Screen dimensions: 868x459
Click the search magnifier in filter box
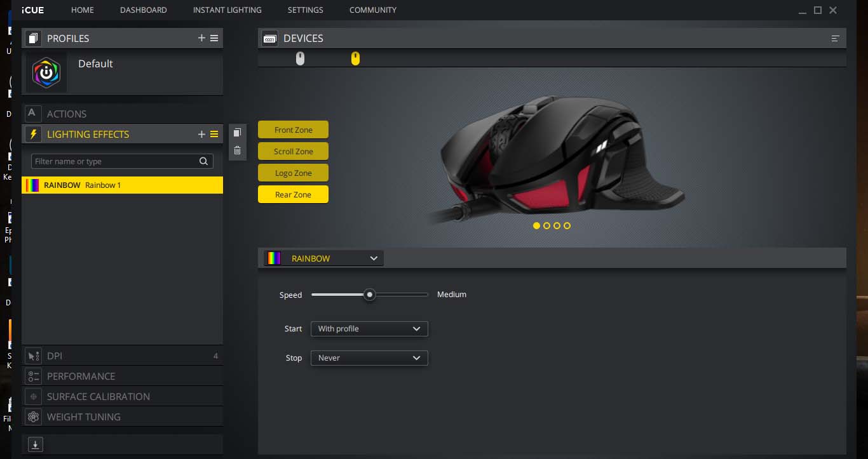pos(203,161)
